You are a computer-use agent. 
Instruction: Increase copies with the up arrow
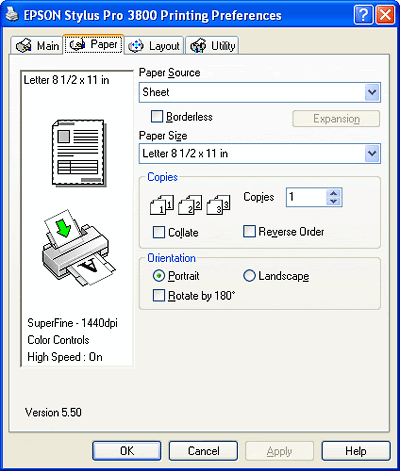point(333,193)
